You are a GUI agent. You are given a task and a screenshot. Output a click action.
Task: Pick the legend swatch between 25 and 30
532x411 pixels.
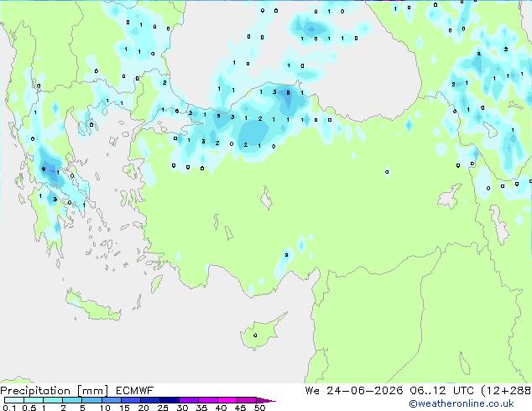click(169, 400)
